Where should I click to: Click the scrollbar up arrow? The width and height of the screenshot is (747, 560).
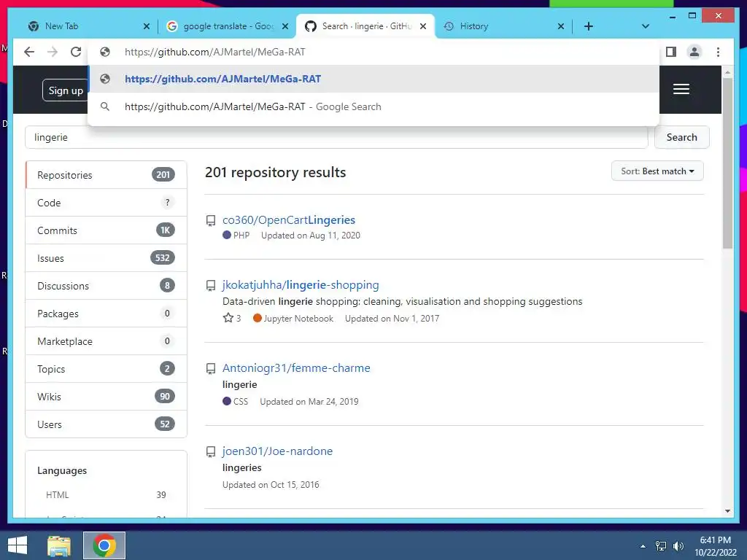(727, 72)
